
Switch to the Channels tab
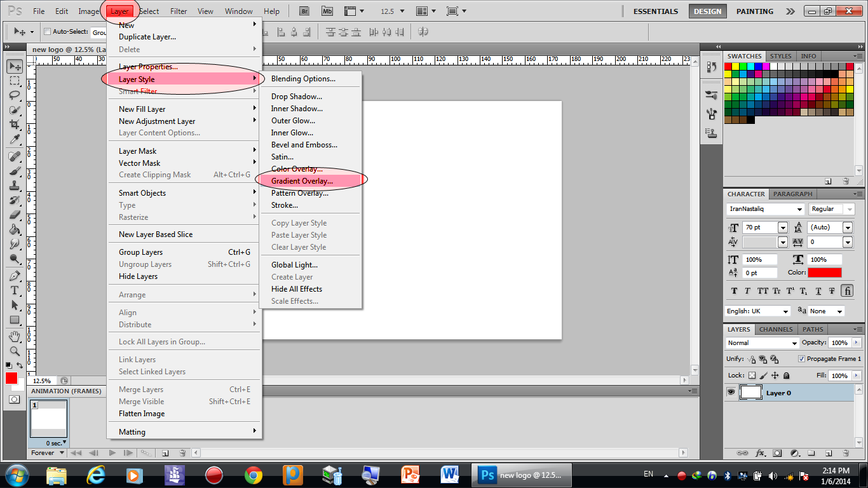(775, 329)
